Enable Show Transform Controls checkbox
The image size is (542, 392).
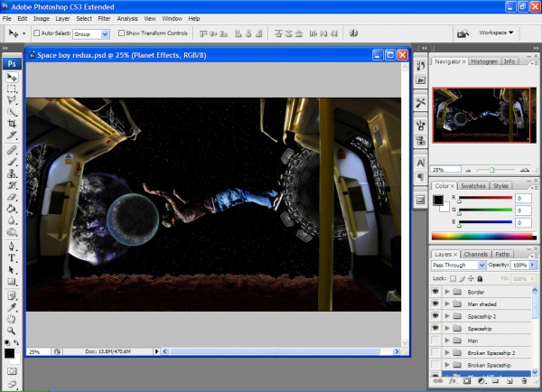pyautogui.click(x=121, y=33)
